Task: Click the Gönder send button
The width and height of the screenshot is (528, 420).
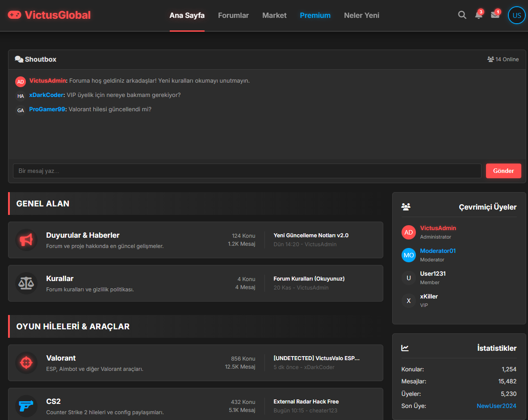Action: [503, 171]
